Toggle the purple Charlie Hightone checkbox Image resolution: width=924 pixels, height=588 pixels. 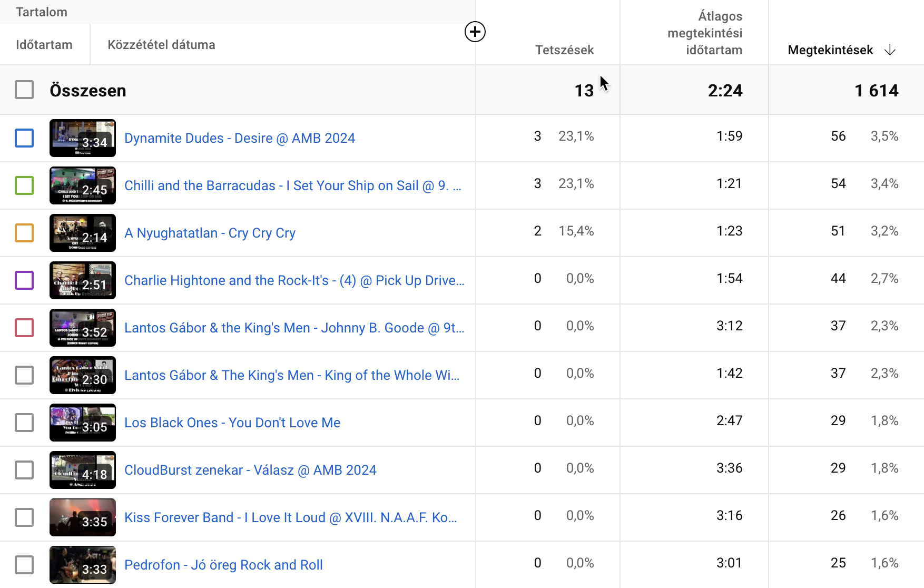[24, 280]
